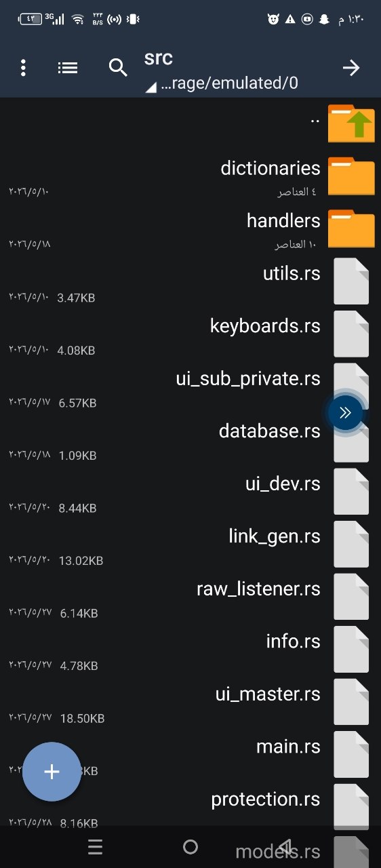Screen dimensions: 381x868
Task: Tap the blue plus add button
Action: pos(52,772)
